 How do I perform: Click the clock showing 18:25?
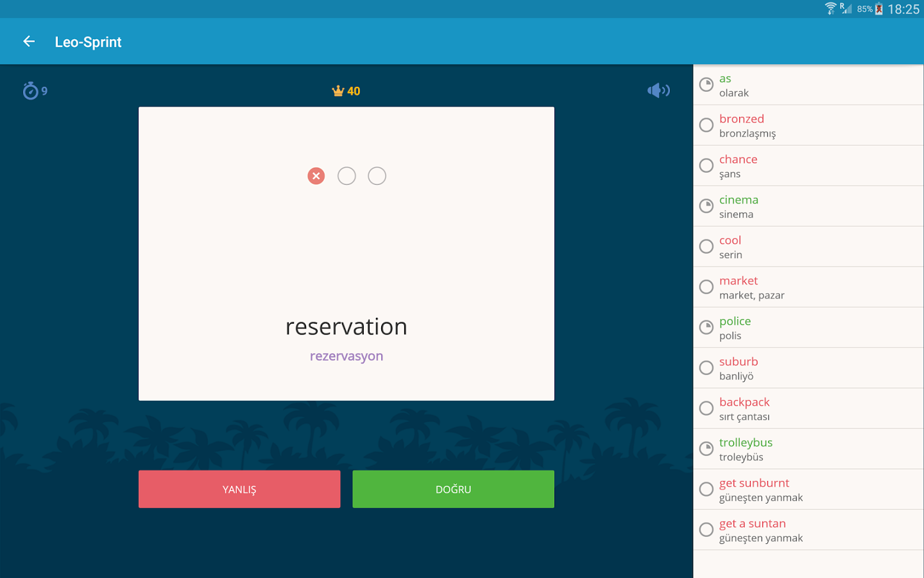coord(903,9)
